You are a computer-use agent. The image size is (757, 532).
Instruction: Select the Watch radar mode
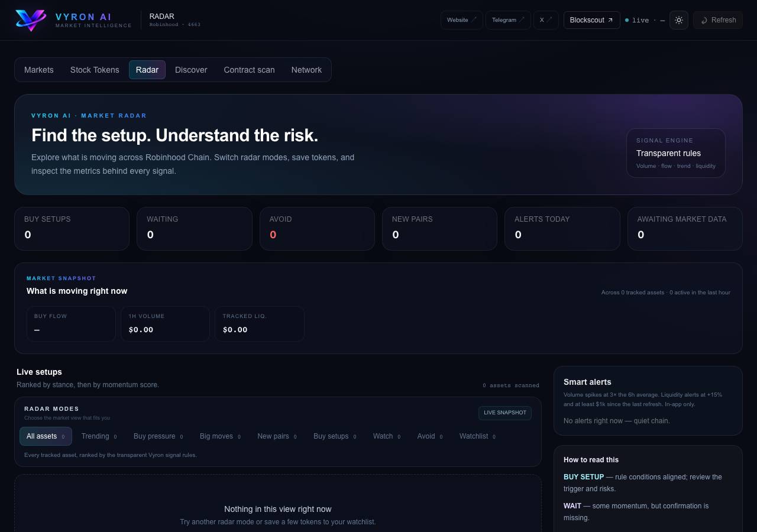pyautogui.click(x=387, y=436)
